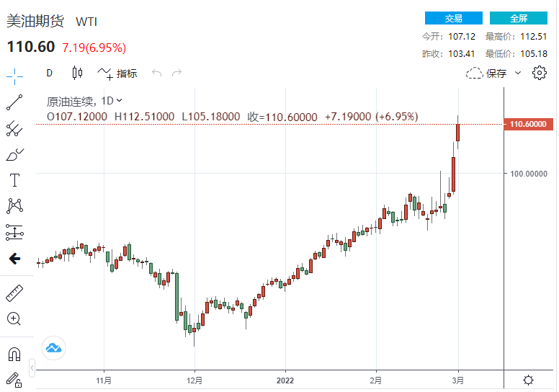Activate the zoom in tool
Image resolution: width=559 pixels, height=392 pixels.
coord(14,318)
